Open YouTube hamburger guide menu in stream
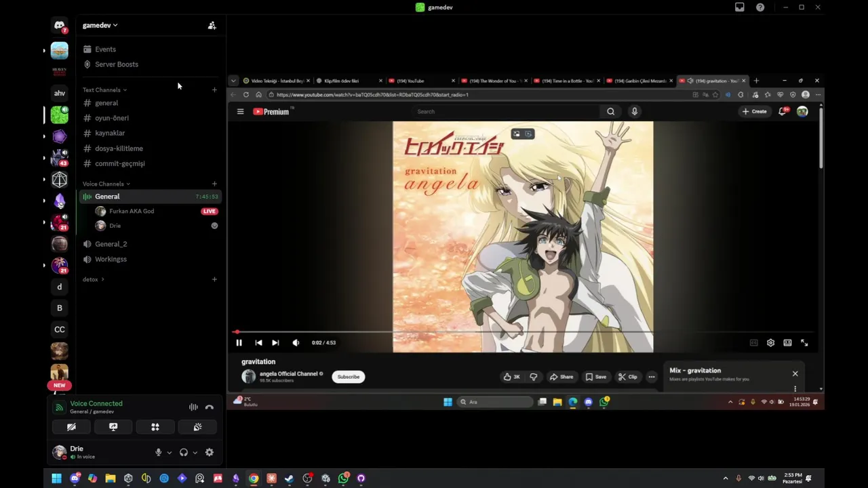 pyautogui.click(x=240, y=111)
